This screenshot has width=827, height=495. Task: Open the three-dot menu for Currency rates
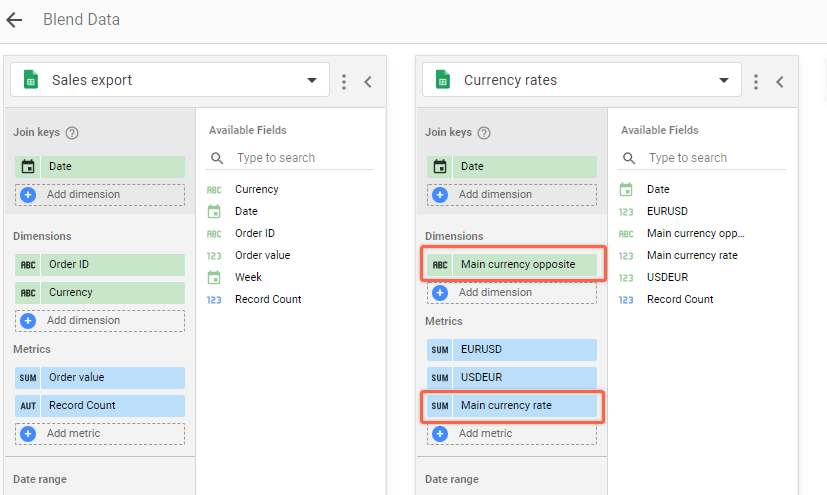[x=756, y=82]
